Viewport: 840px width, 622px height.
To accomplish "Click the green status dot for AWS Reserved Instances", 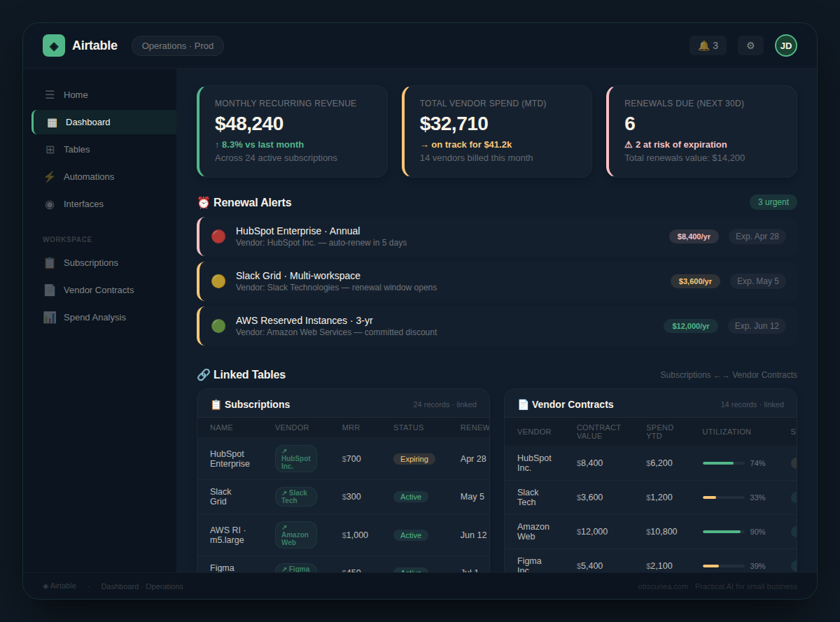I will pyautogui.click(x=218, y=326).
